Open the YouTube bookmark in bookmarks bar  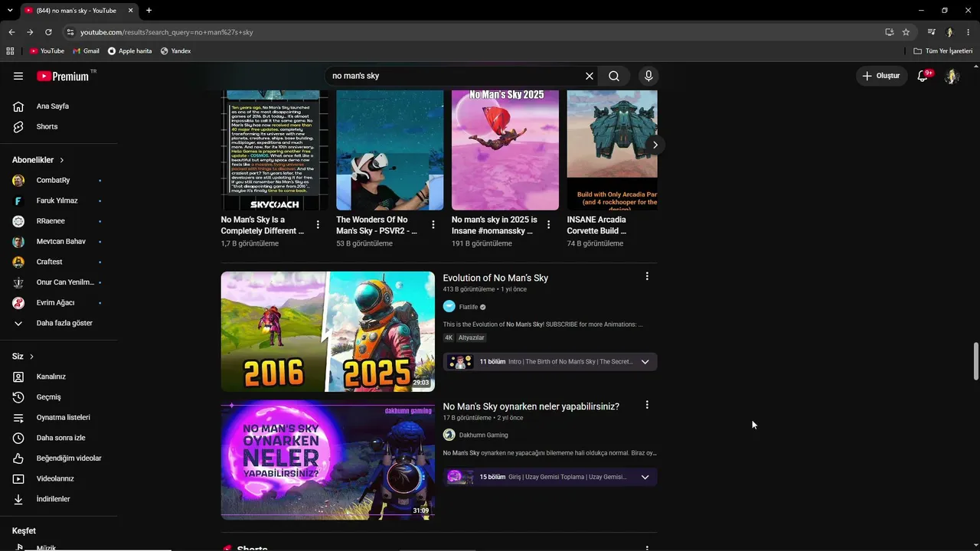[47, 51]
